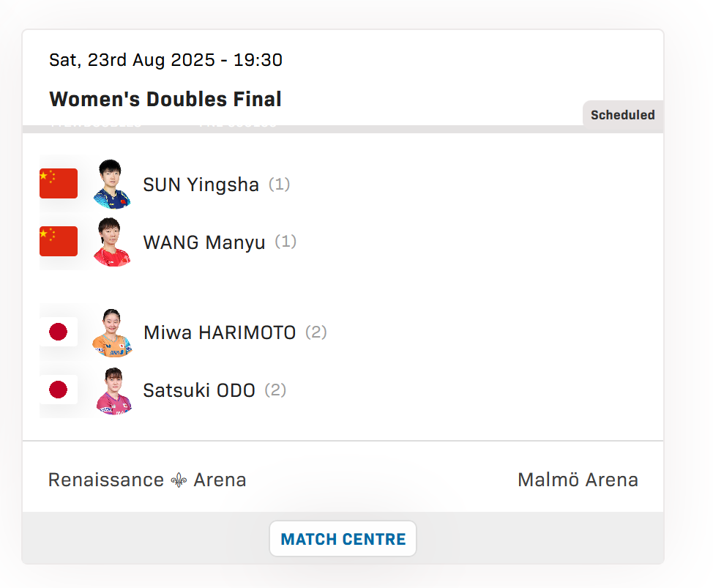Click the Malmö Arena venue label
Screen dimensions: 713x588
(578, 480)
